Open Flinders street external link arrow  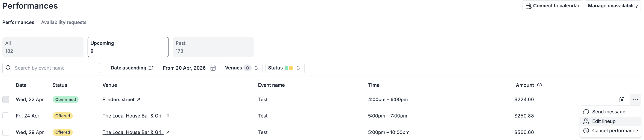138,99
